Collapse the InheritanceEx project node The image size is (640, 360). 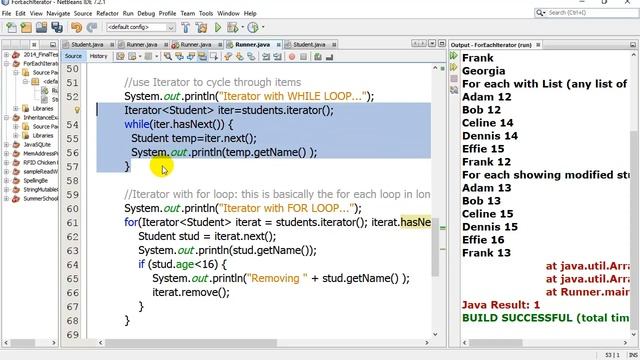tap(7, 118)
